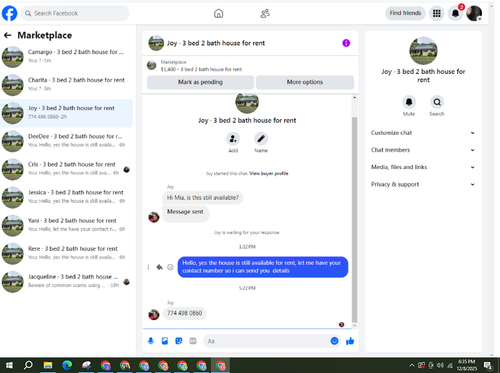This screenshot has height=373, width=500.
Task: Choose a GIF icon
Action: point(193,341)
